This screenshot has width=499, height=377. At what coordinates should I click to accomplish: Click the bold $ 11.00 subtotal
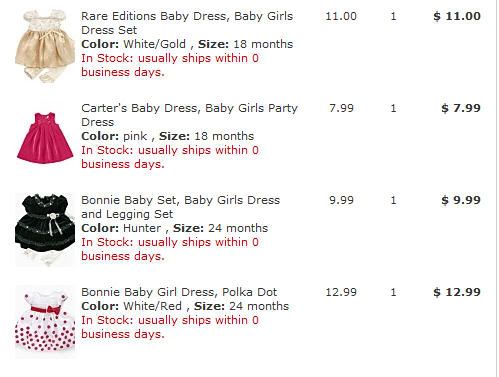pos(457,16)
